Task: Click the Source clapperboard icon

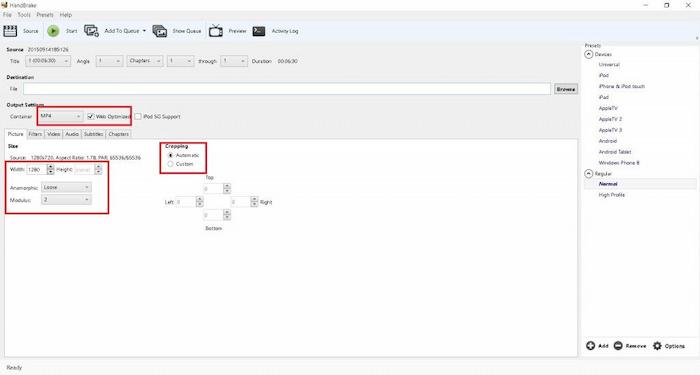Action: click(x=10, y=31)
